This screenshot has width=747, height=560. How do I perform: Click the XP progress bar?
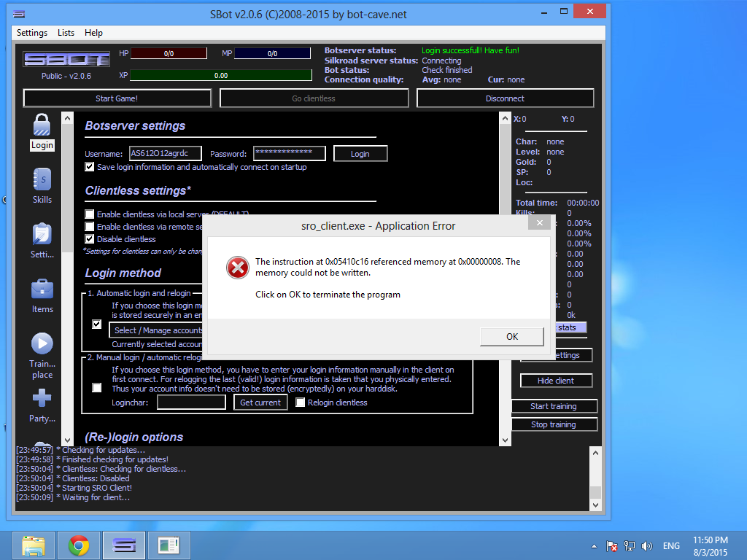[221, 75]
